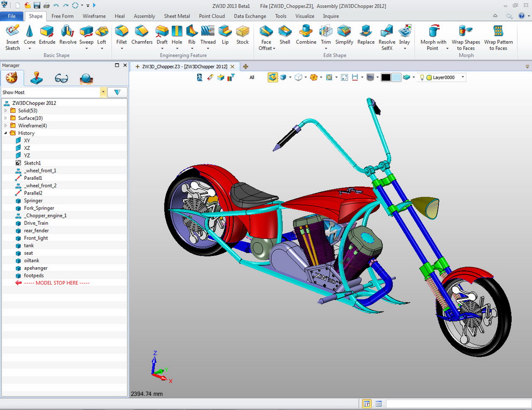532x410 pixels.
Task: Select _Chopper_engine_1 in History tree
Action: (x=45, y=215)
